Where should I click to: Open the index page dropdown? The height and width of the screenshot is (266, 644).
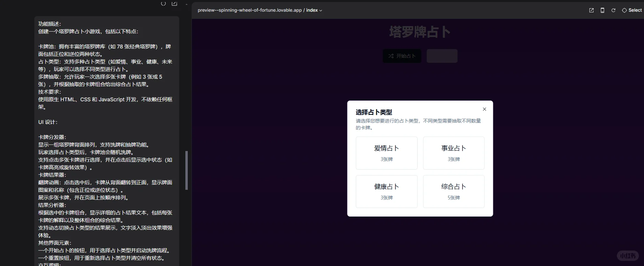pos(314,10)
